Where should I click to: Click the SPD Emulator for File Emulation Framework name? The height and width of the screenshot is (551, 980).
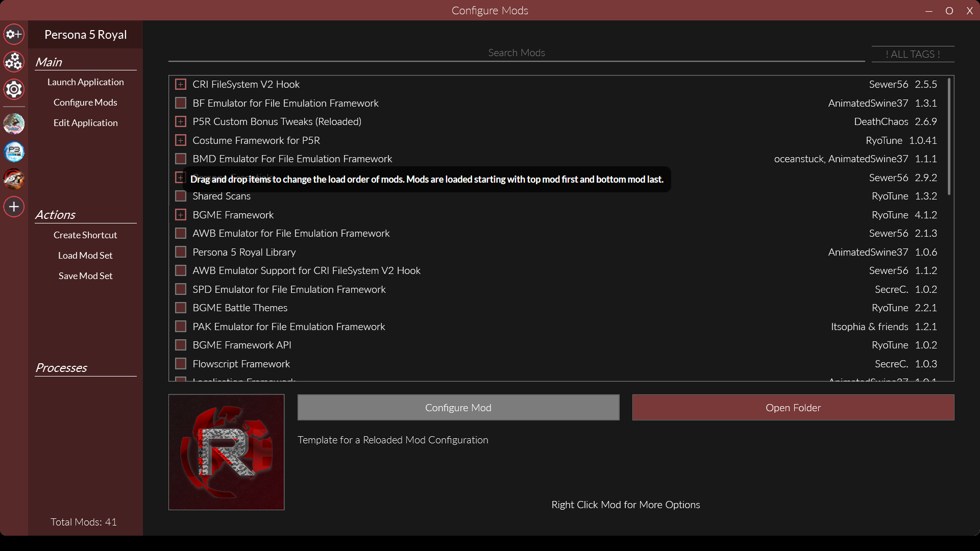(x=289, y=289)
